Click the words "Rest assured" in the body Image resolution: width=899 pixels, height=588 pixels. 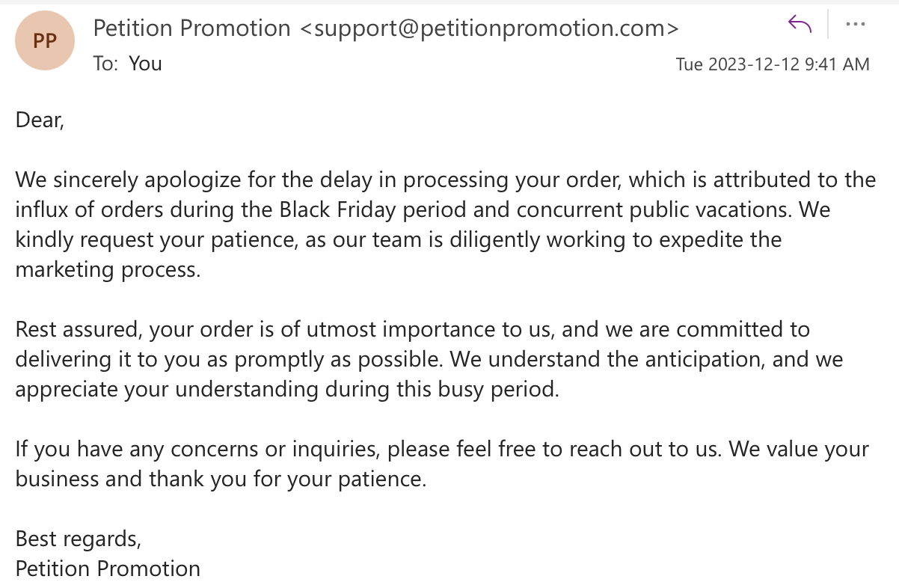pos(79,329)
